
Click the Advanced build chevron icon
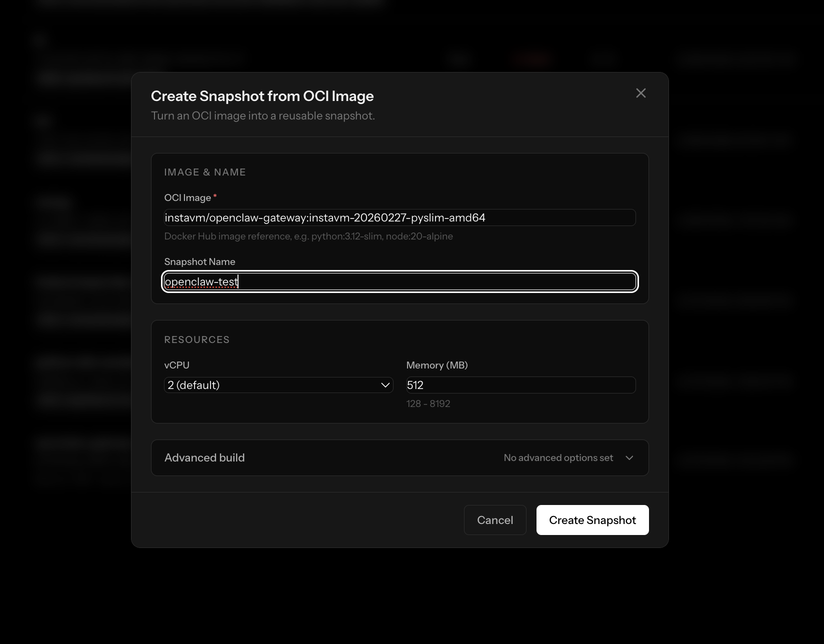pyautogui.click(x=629, y=458)
